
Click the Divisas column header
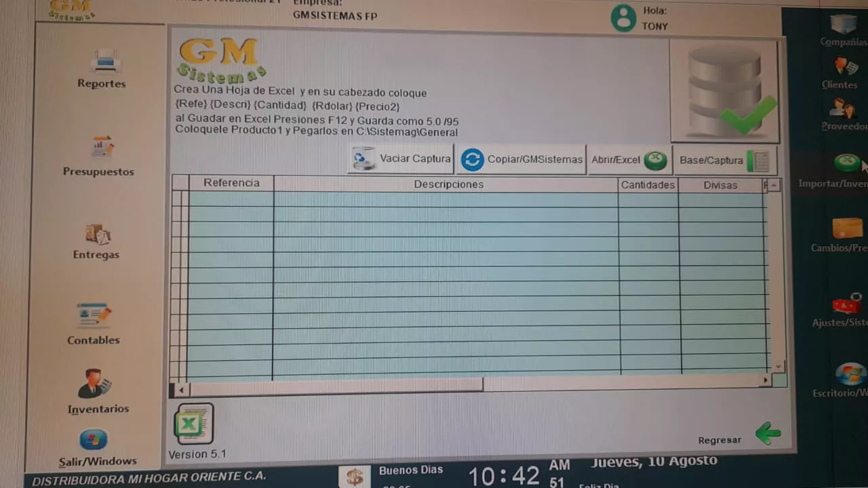[x=720, y=185]
